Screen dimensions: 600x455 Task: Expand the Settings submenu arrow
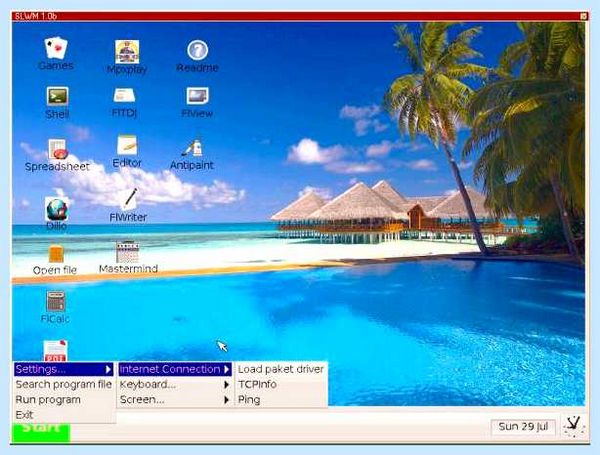108,369
